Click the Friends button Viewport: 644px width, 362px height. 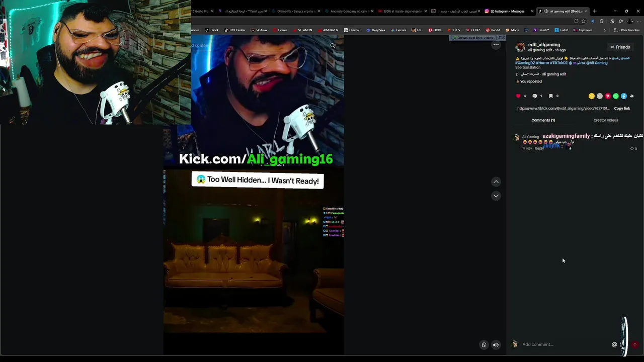pos(620,47)
